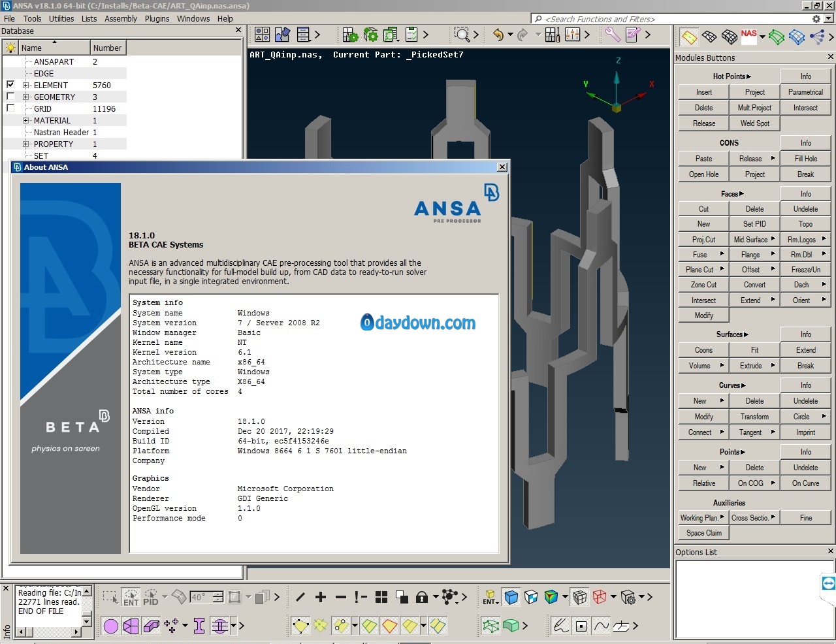
Task: Select the yellow TOPO module icon
Action: click(x=688, y=37)
